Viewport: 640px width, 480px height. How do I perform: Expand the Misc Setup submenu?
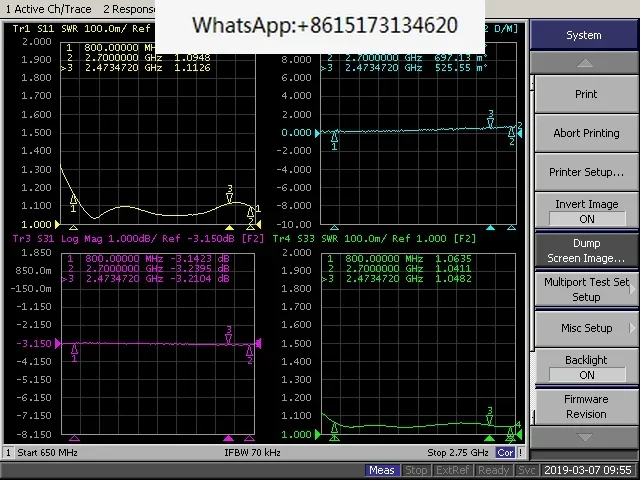click(x=586, y=328)
